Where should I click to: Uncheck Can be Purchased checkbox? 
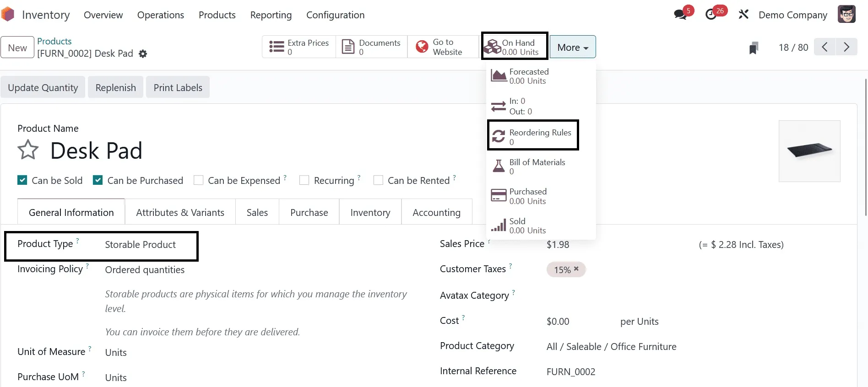[x=98, y=180]
